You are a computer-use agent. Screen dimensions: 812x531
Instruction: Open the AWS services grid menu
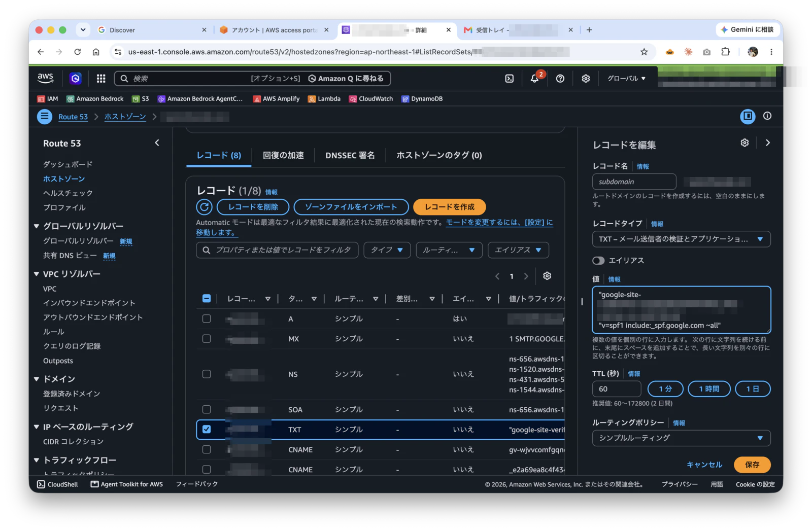click(x=101, y=78)
